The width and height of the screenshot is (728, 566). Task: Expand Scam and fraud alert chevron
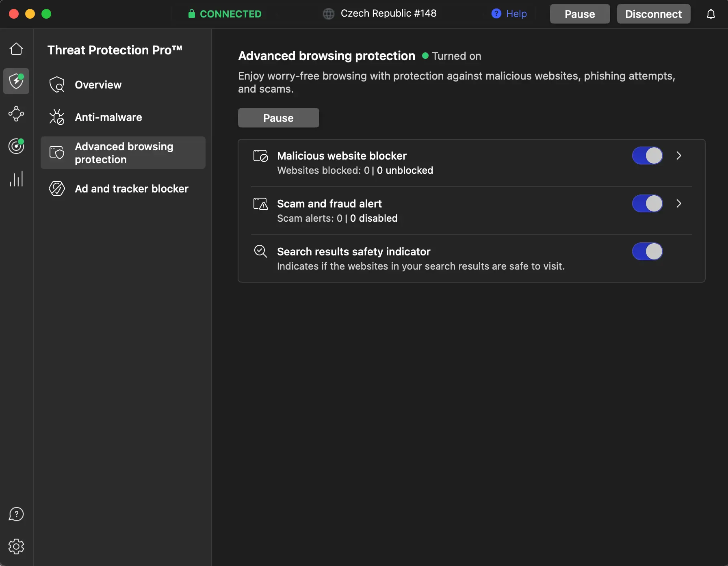(678, 204)
